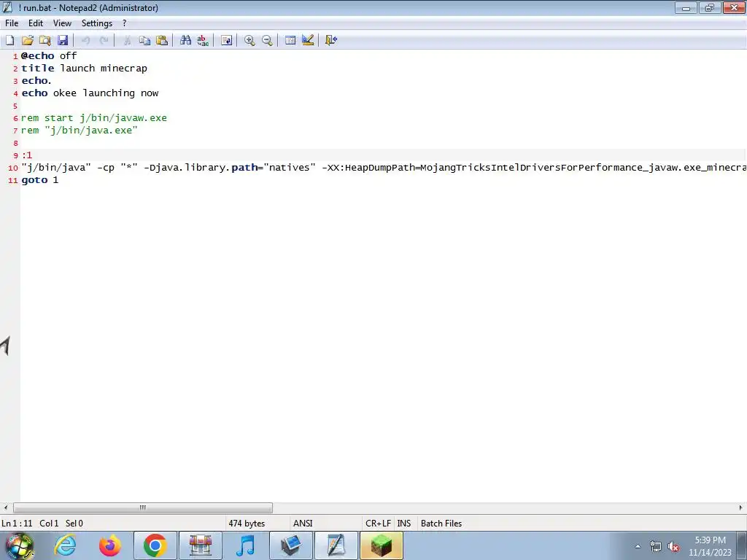Click the horizontal scrollbar thumb
Viewport: 747px width, 560px height.
(x=143, y=507)
